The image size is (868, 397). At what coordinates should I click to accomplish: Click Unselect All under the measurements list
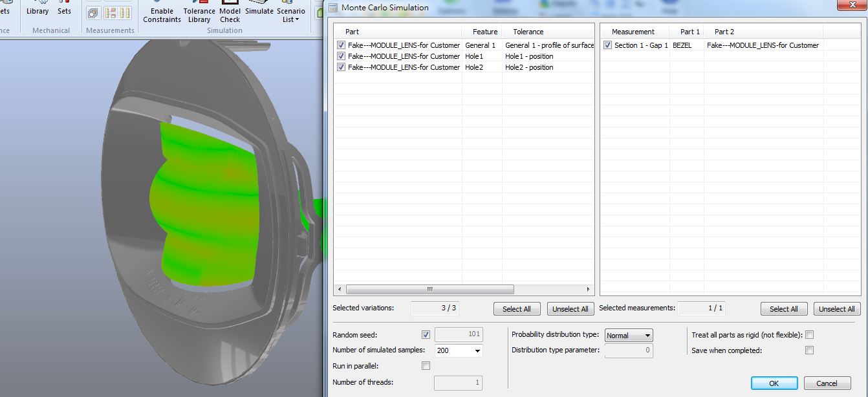click(x=837, y=309)
